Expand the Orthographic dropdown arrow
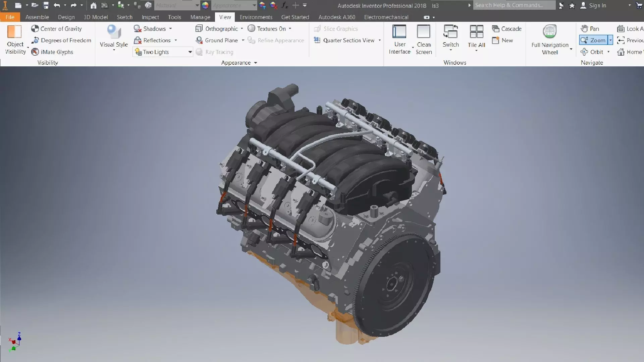 pos(242,29)
